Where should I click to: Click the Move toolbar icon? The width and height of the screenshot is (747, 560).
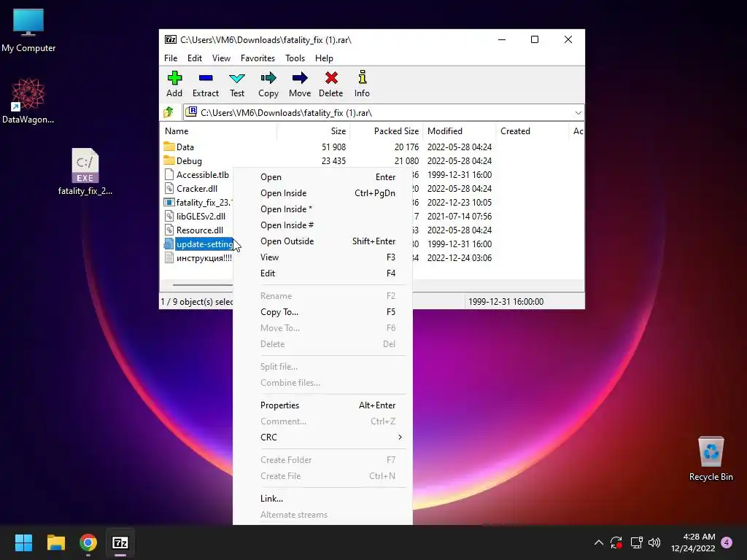(300, 85)
